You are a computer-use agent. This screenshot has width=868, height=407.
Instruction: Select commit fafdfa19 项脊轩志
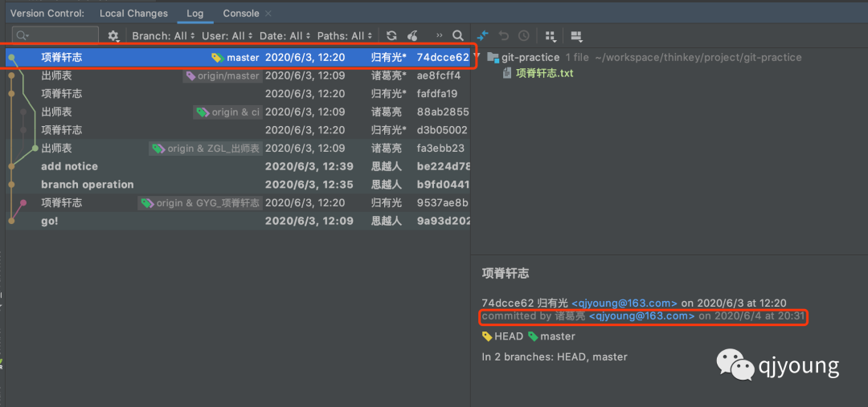[238, 94]
